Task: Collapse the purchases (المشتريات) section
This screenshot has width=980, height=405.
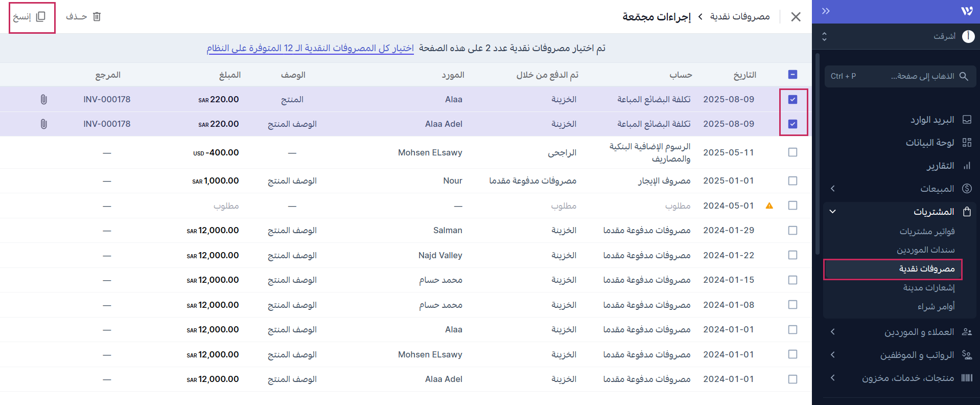Action: (833, 212)
